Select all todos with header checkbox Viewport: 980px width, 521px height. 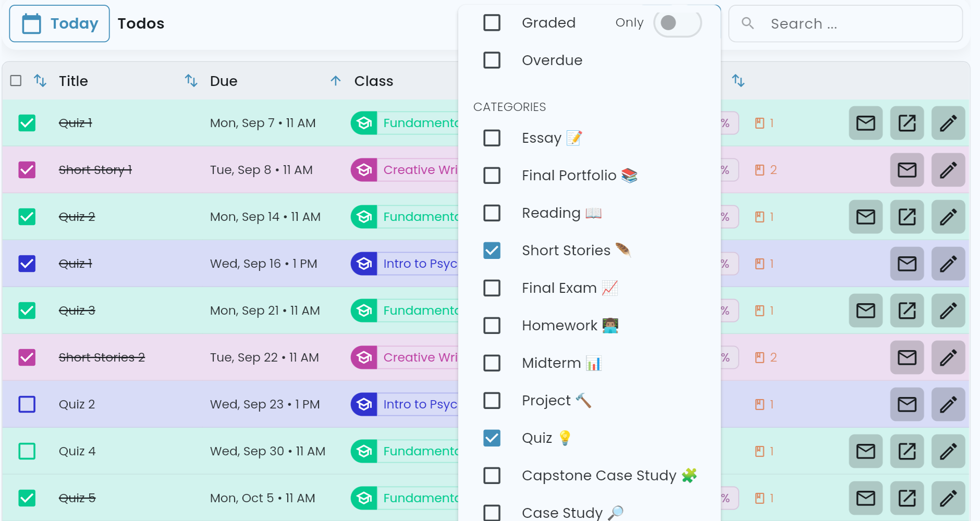click(x=16, y=81)
